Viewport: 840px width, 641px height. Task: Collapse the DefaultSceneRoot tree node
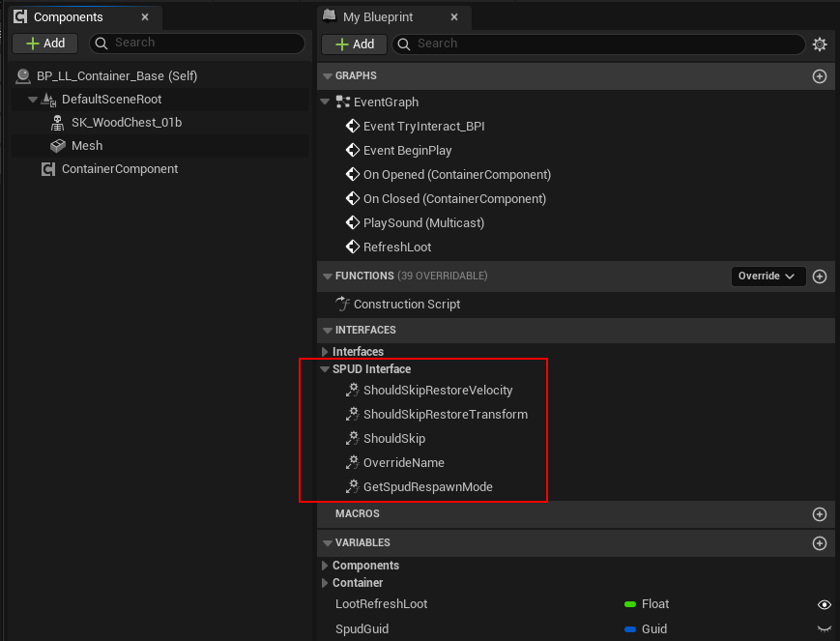[x=33, y=100]
